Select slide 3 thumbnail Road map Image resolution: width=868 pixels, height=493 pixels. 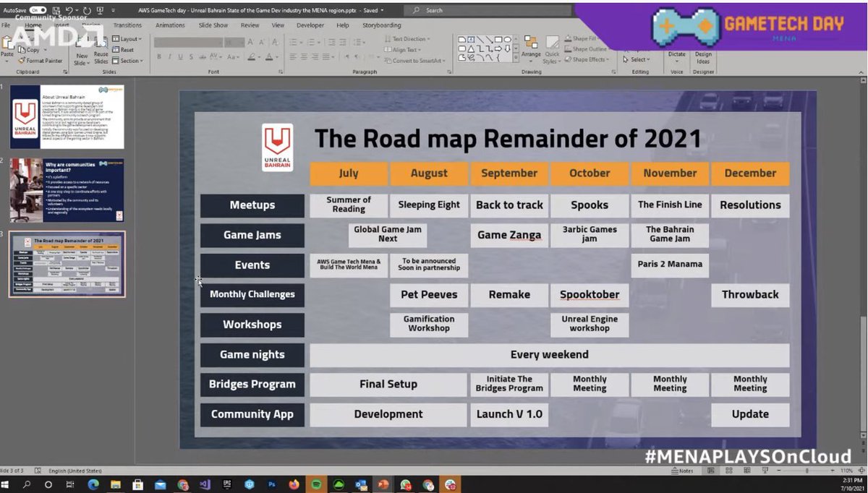pos(67,264)
